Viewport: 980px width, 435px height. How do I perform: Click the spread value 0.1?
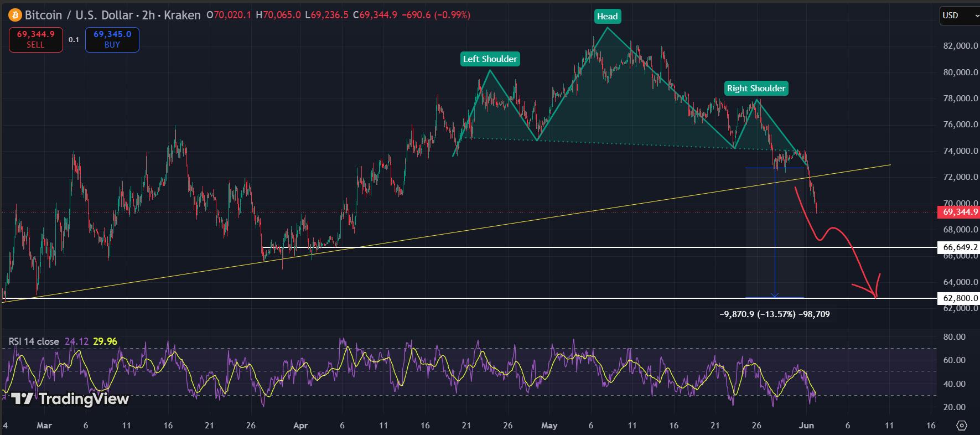(x=74, y=40)
